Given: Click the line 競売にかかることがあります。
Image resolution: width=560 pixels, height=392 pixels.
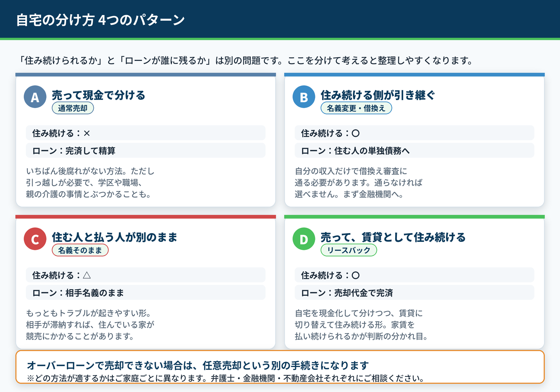Looking at the screenshot, I should click(80, 336).
